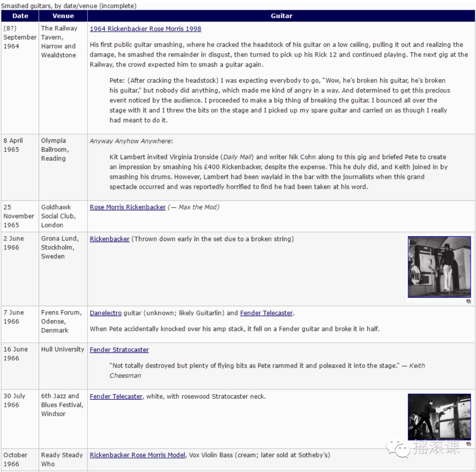The width and height of the screenshot is (476, 472).
Task: Open the Rickenbacker Rose Morris Model link
Action: [x=137, y=455]
